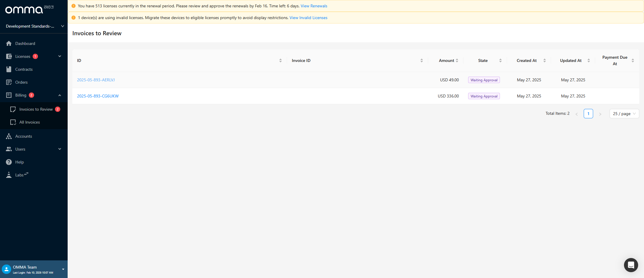Collapse the Billing menu section
The width and height of the screenshot is (644, 278).
click(x=60, y=95)
